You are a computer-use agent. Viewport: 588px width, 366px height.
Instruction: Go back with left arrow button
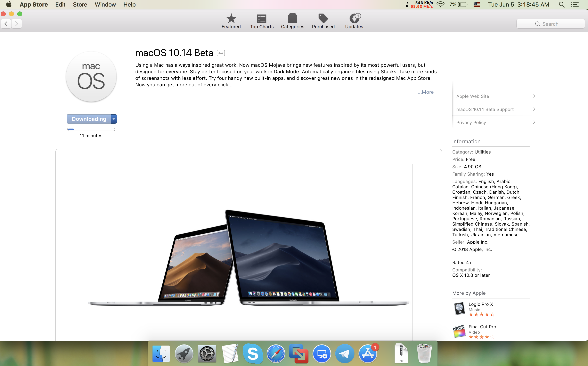(x=6, y=24)
